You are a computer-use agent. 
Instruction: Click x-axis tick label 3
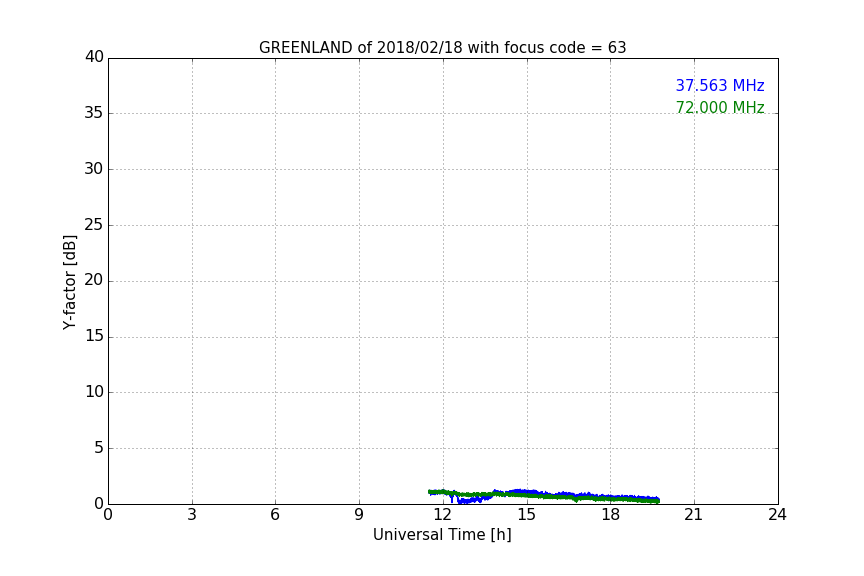click(192, 515)
